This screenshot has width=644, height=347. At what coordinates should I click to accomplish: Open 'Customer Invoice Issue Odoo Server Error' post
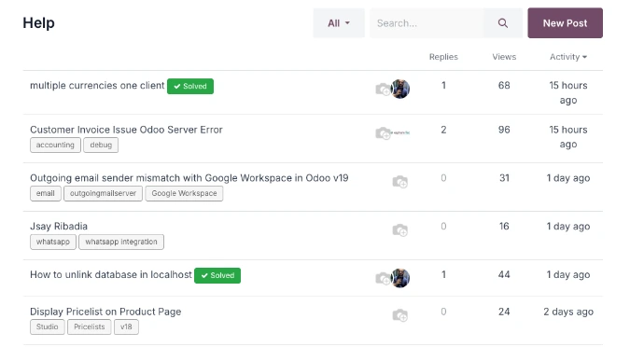point(126,130)
